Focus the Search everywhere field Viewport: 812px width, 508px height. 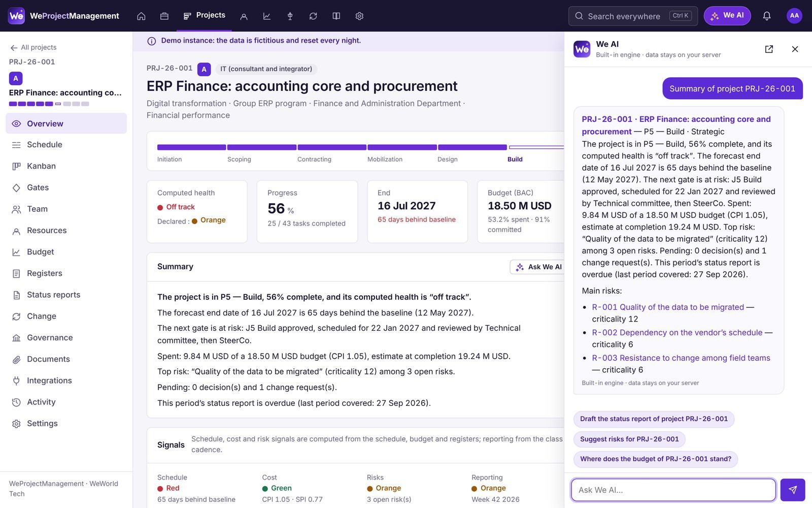(633, 16)
